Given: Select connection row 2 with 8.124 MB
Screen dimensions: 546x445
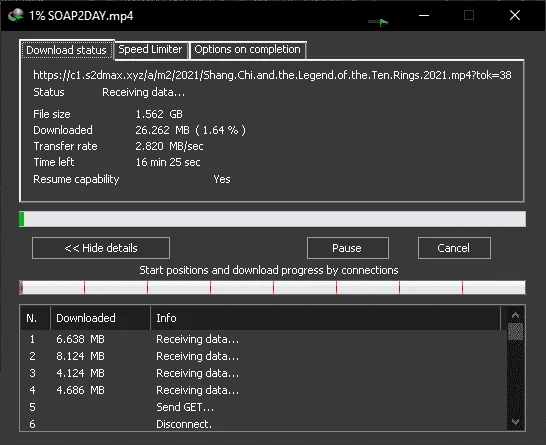Looking at the screenshot, I should point(263,356).
